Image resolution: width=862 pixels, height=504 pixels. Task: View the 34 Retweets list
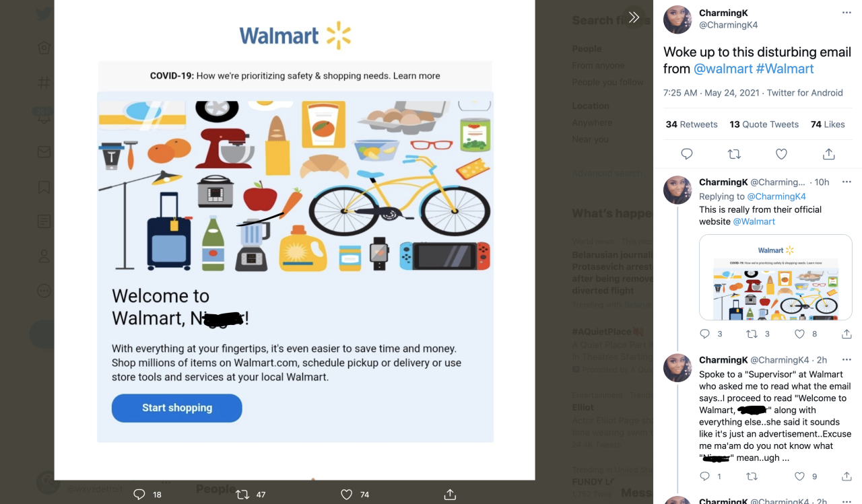(x=692, y=124)
